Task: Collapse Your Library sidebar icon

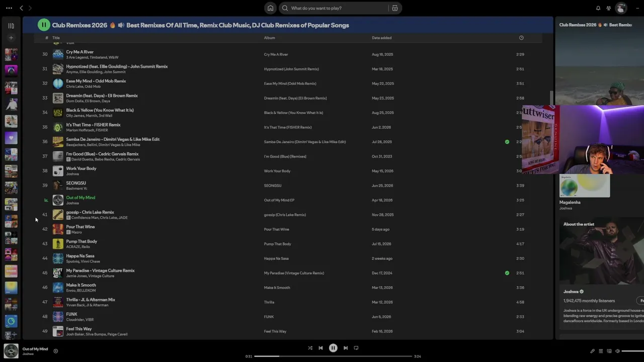Action: pyautogui.click(x=11, y=26)
